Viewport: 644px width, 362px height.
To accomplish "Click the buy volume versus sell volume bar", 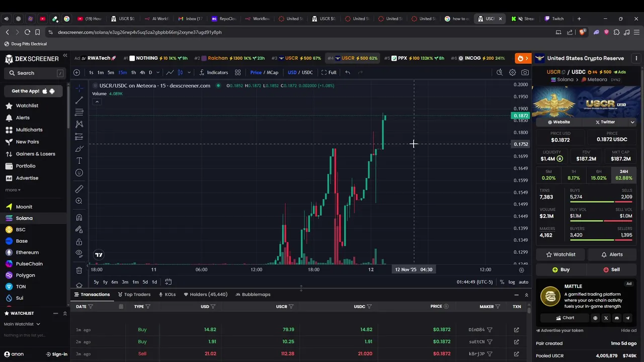I will pos(601,221).
